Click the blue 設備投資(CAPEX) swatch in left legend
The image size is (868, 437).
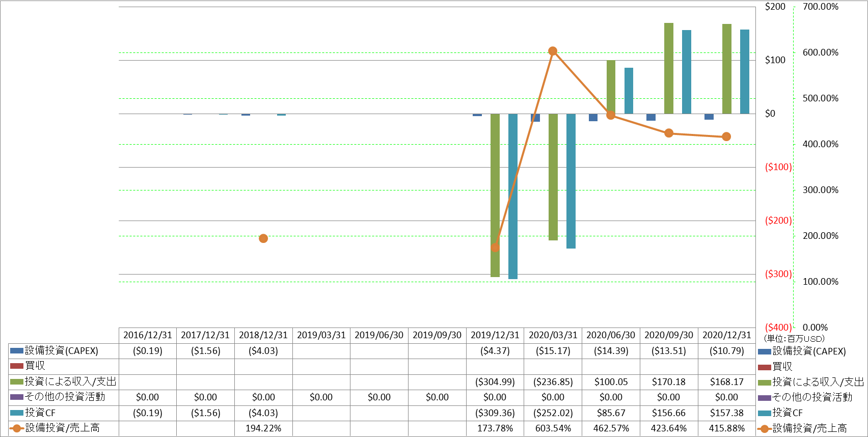[17, 351]
